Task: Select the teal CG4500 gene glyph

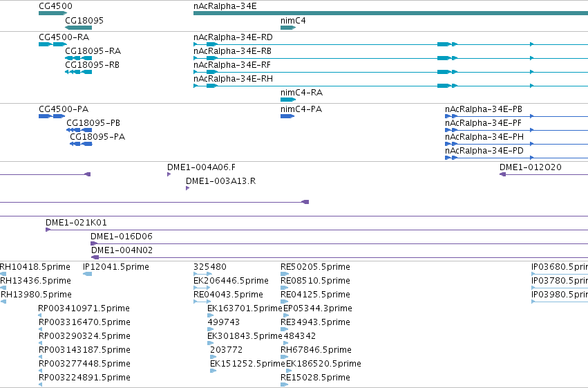Action: (x=53, y=14)
